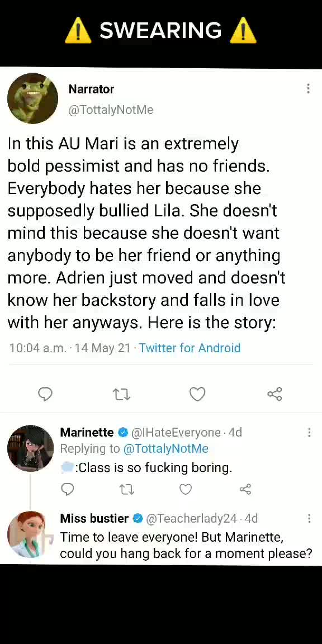Retweet Marinette's reply tweet
The height and width of the screenshot is (644, 322).
pos(126,489)
